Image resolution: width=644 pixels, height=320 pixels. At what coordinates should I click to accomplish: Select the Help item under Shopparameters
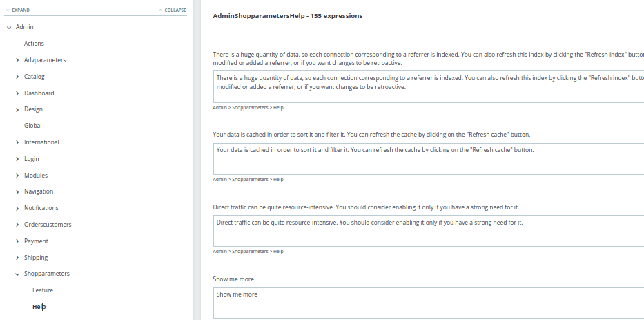38,307
